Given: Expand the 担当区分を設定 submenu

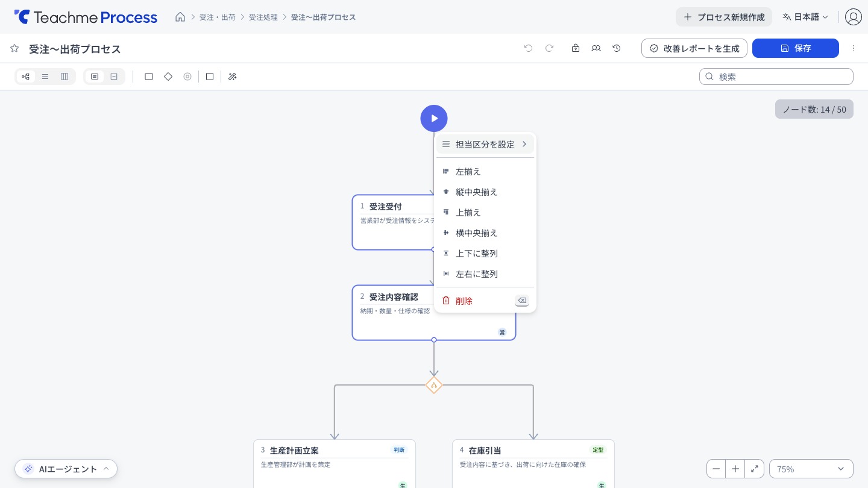Looking at the screenshot, I should 485,144.
